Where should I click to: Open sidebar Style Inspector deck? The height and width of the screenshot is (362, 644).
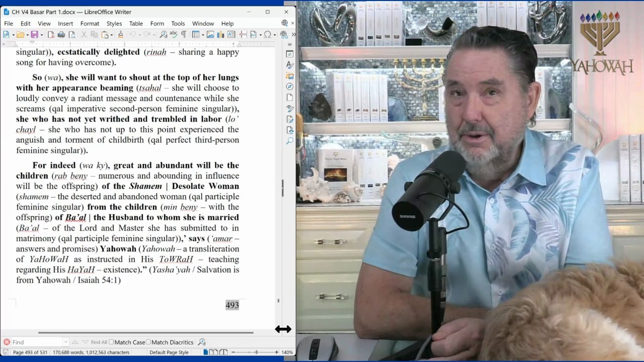click(290, 109)
